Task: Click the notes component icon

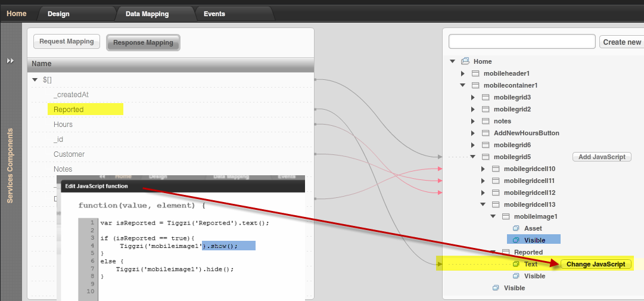Action: pyautogui.click(x=486, y=121)
